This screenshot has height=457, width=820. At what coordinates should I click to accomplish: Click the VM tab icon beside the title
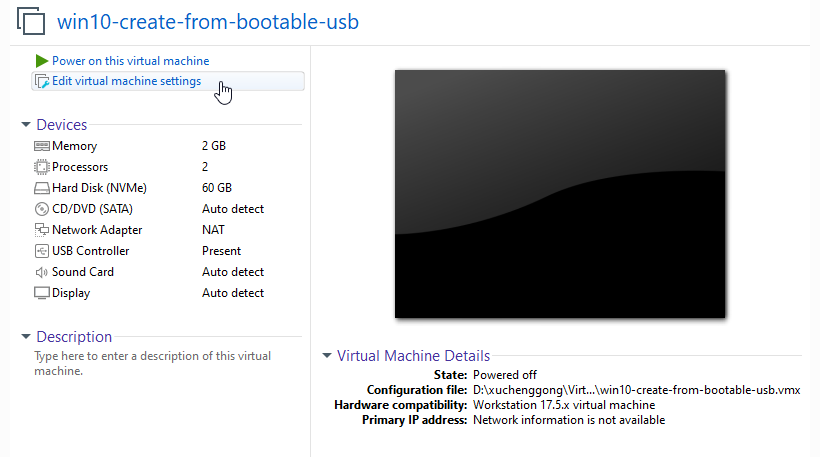pyautogui.click(x=31, y=21)
